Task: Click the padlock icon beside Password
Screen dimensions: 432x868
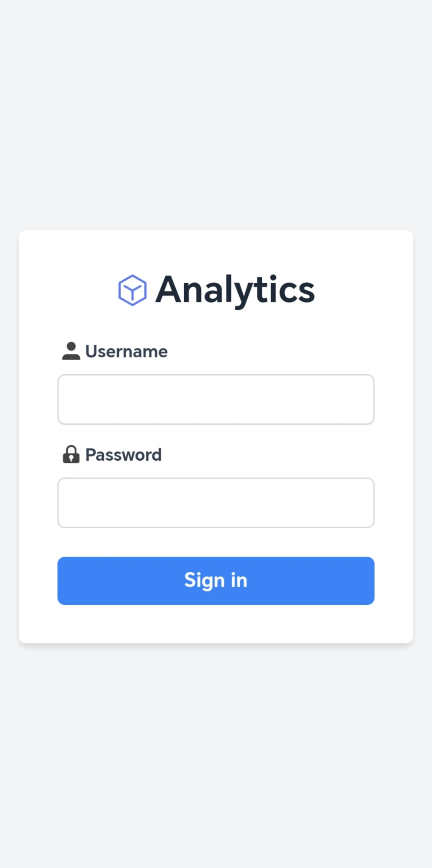Action: [71, 454]
